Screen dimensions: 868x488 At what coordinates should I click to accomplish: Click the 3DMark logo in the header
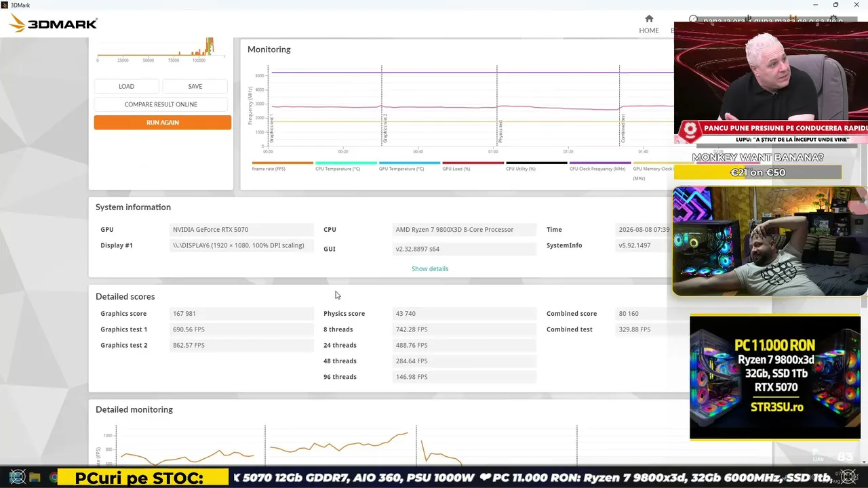(x=53, y=24)
